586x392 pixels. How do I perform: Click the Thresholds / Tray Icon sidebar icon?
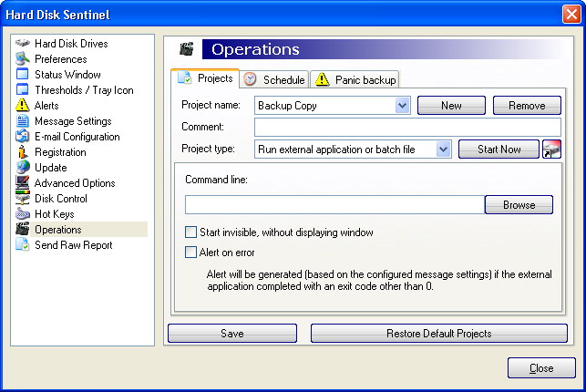pyautogui.click(x=23, y=89)
